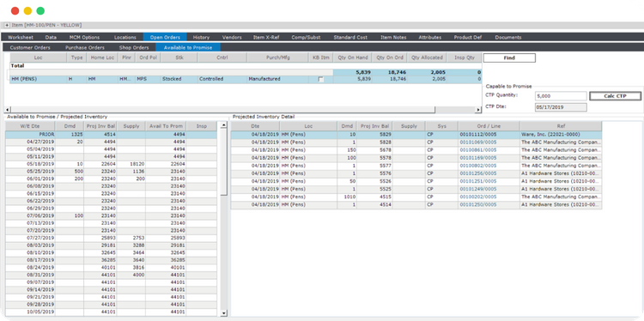Open order link 00100802/0005
This screenshot has height=321, width=644.
click(x=478, y=166)
